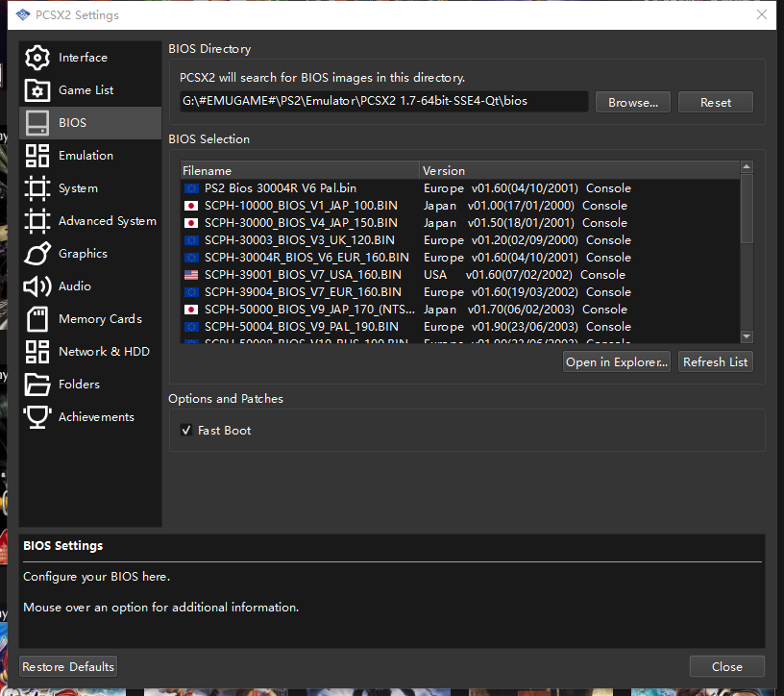Click the Graphics paintbrush icon
The height and width of the screenshot is (696, 784).
[37, 254]
